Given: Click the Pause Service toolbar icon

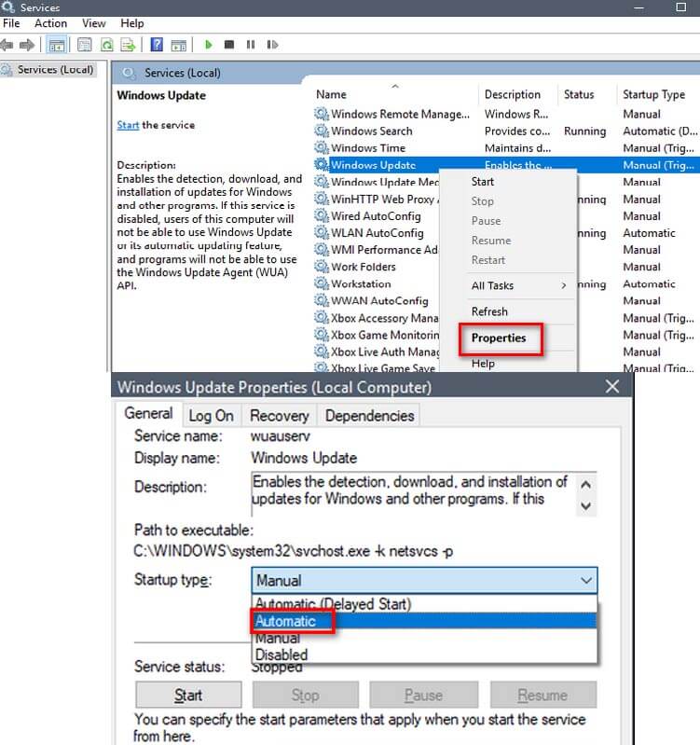Looking at the screenshot, I should pyautogui.click(x=251, y=45).
